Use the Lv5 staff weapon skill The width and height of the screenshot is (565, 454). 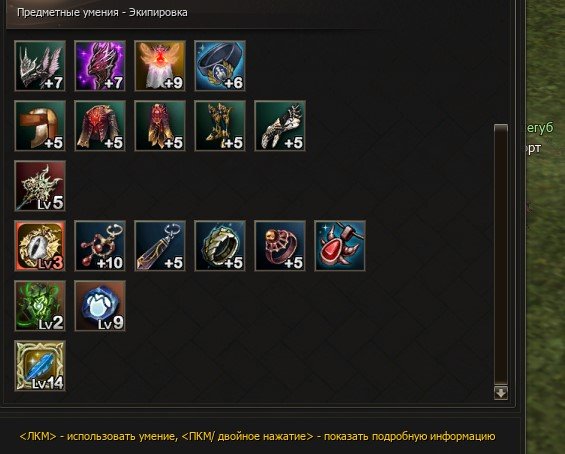[x=40, y=186]
